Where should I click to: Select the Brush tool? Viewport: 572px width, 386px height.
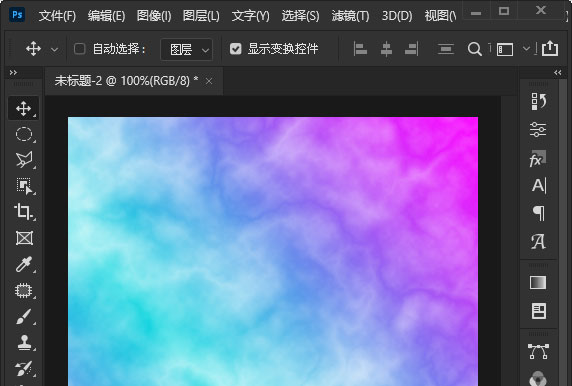coord(24,317)
